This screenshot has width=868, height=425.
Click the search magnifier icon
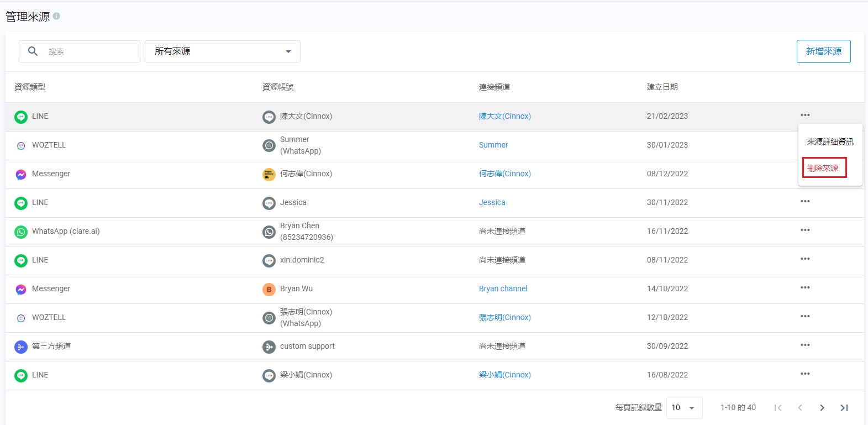pos(33,51)
